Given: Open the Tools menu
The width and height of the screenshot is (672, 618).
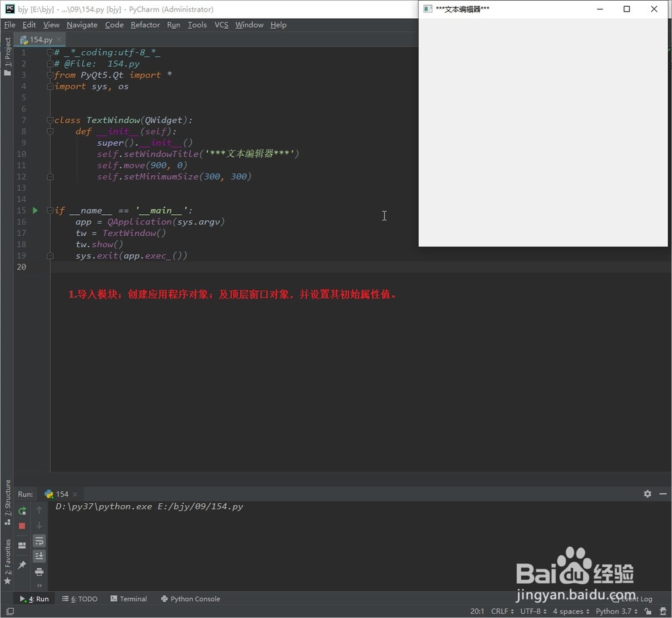Looking at the screenshot, I should (x=197, y=25).
